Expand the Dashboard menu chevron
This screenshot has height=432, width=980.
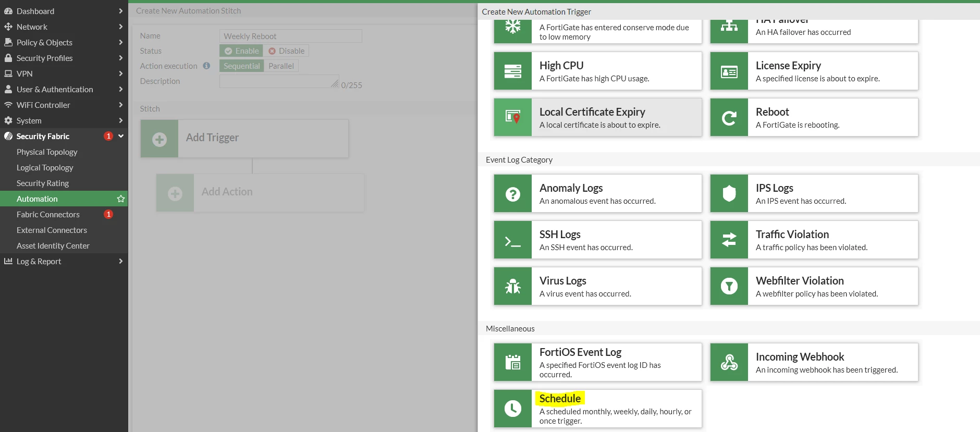(x=121, y=11)
